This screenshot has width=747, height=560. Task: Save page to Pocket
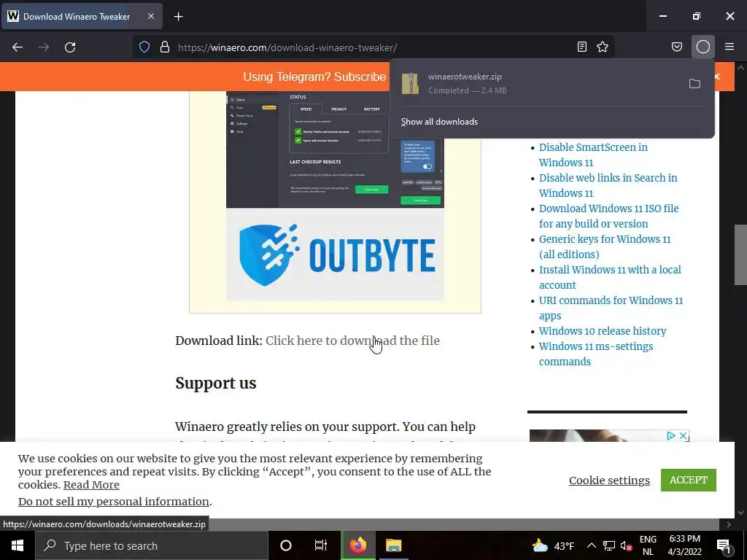point(676,47)
